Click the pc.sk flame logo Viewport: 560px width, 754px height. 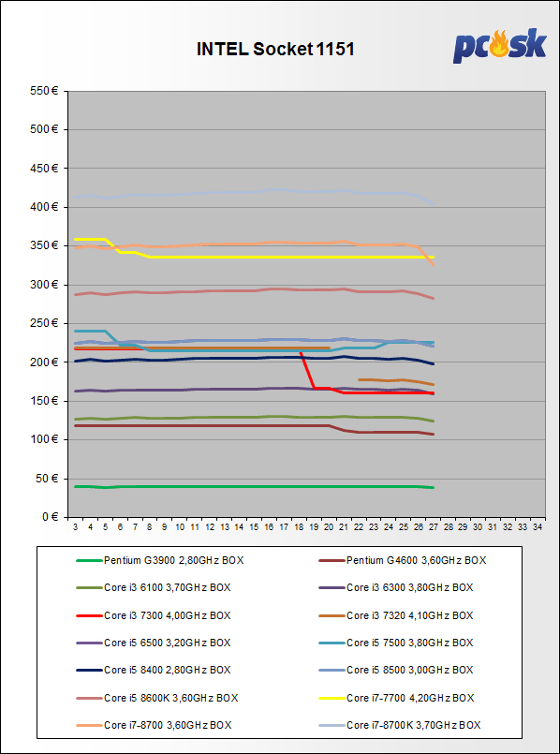point(499,46)
